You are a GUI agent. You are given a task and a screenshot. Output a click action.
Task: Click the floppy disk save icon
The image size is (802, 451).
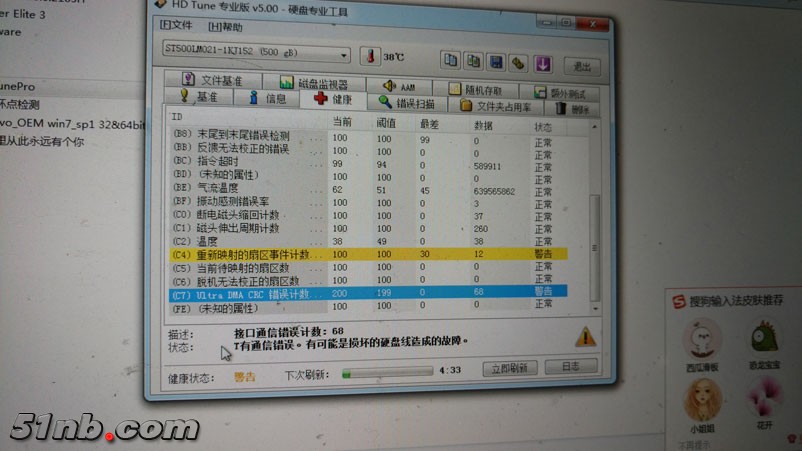click(x=495, y=62)
